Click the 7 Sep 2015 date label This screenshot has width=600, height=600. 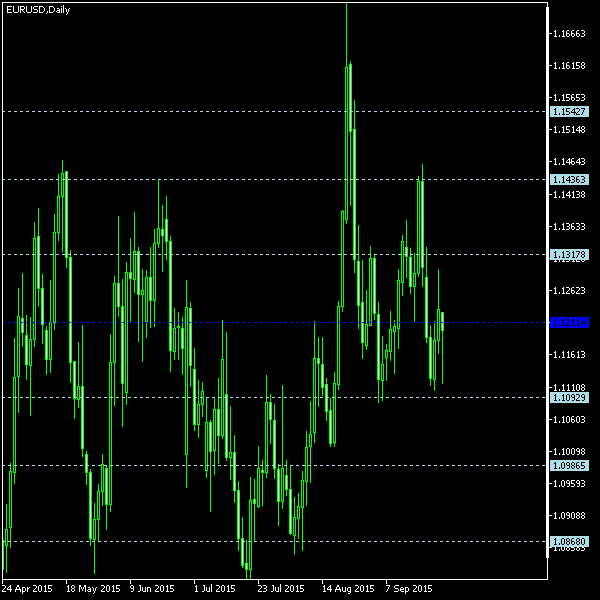[x=409, y=589]
